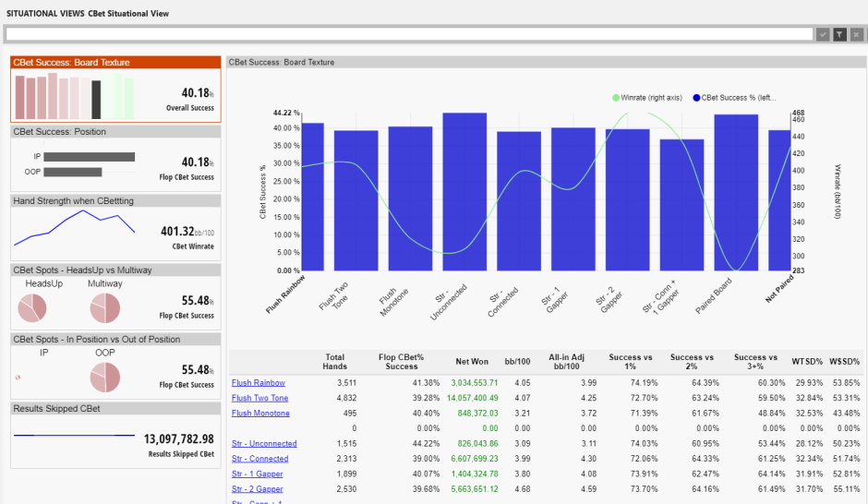Open the Flush Rainbow link
This screenshot has height=504, width=868.
coord(258,383)
